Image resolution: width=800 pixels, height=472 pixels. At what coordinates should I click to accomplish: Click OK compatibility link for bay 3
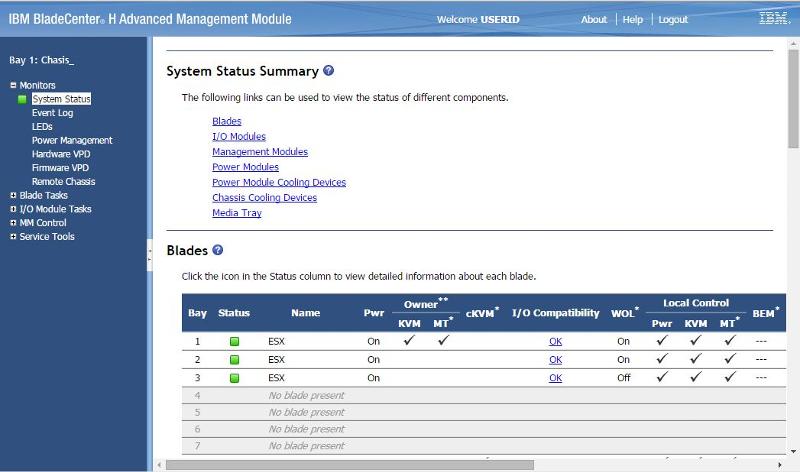[x=556, y=378]
